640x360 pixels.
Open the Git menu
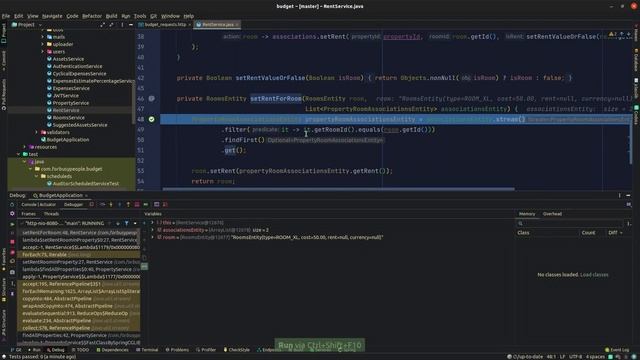point(153,16)
